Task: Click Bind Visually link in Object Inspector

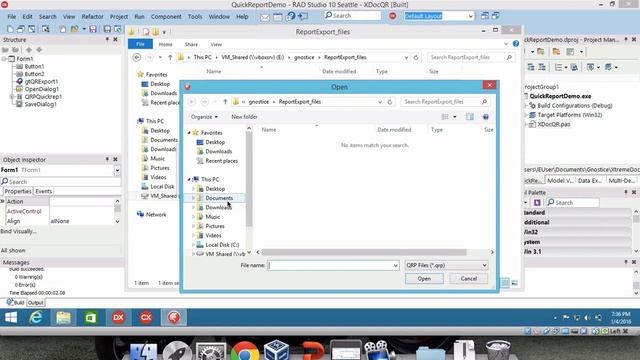Action: click(x=18, y=231)
